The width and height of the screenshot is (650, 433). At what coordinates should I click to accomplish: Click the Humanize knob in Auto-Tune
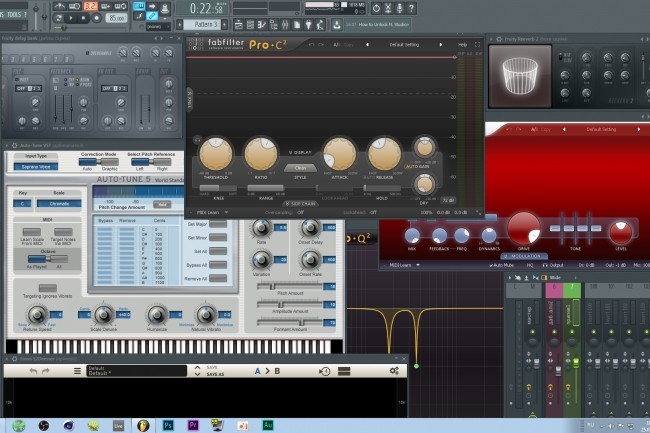157,314
